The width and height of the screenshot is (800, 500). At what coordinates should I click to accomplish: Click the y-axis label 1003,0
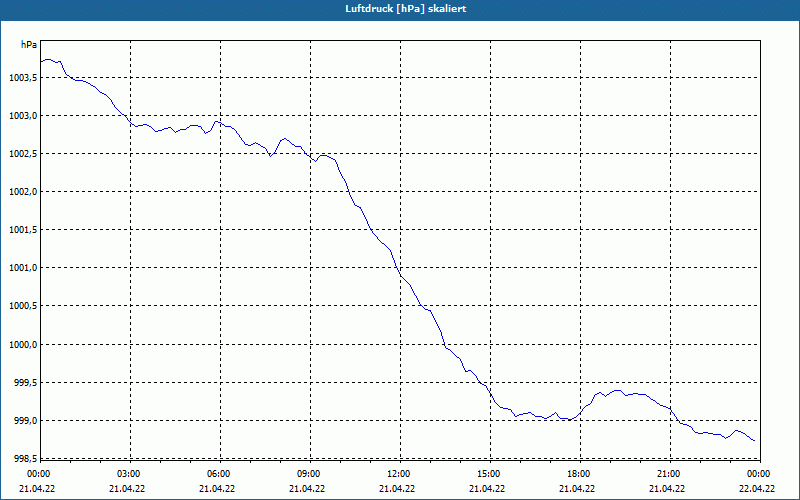click(x=23, y=116)
